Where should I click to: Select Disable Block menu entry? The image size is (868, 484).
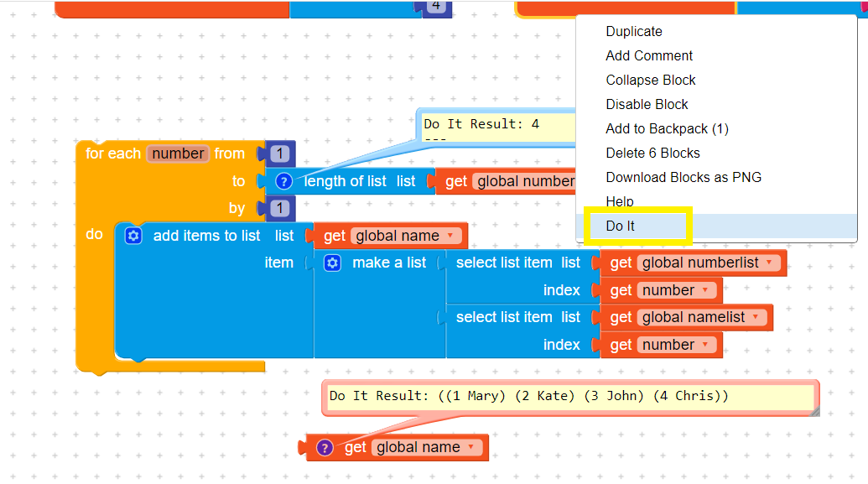tap(716, 105)
